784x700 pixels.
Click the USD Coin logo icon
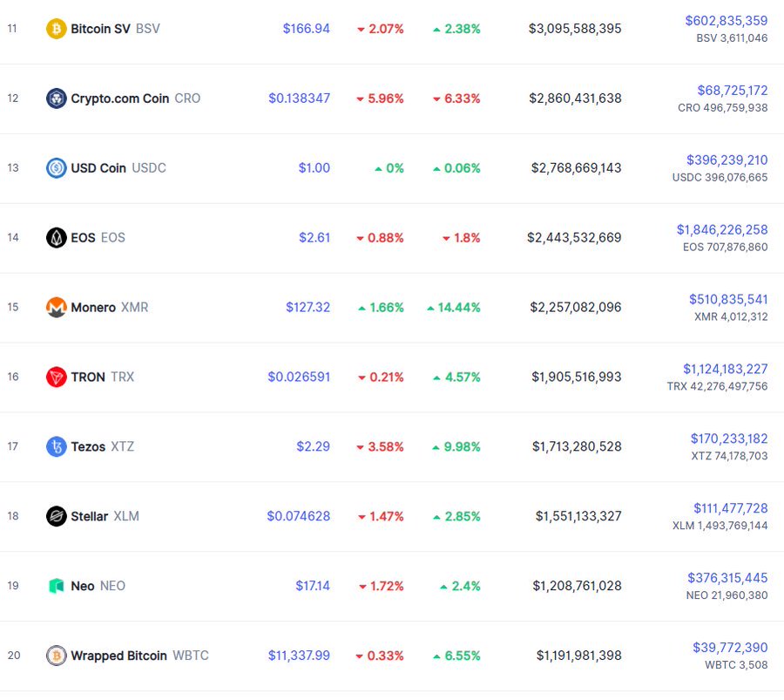point(57,167)
